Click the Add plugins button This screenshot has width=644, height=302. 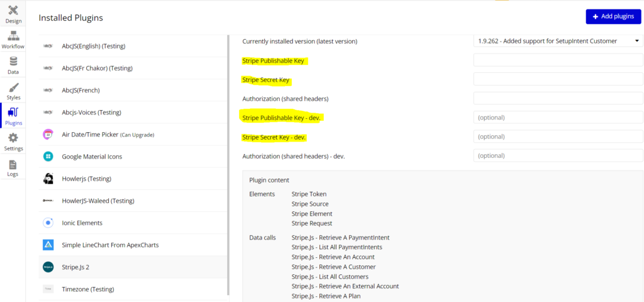pos(613,16)
